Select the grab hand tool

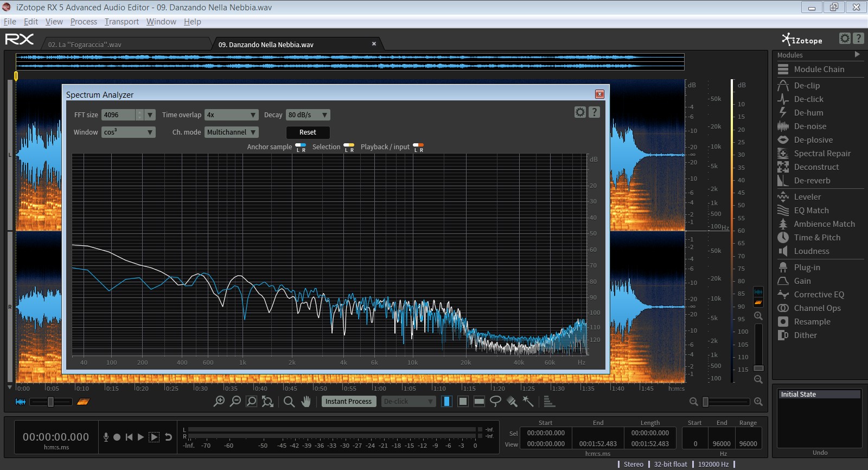(306, 402)
